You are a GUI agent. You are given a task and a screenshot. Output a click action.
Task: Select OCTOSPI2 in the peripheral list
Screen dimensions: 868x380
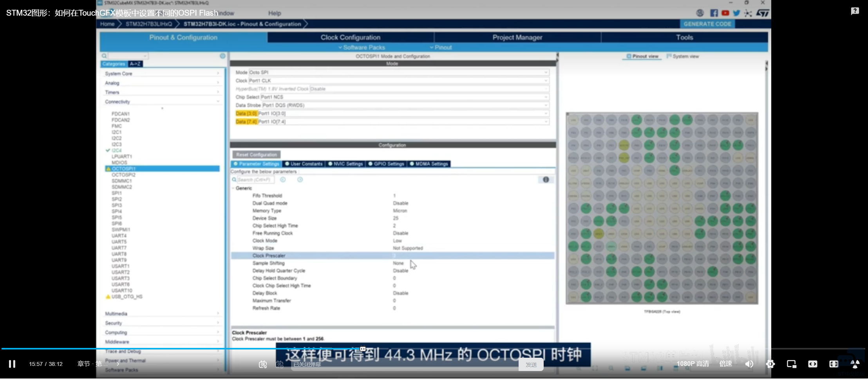(x=123, y=175)
